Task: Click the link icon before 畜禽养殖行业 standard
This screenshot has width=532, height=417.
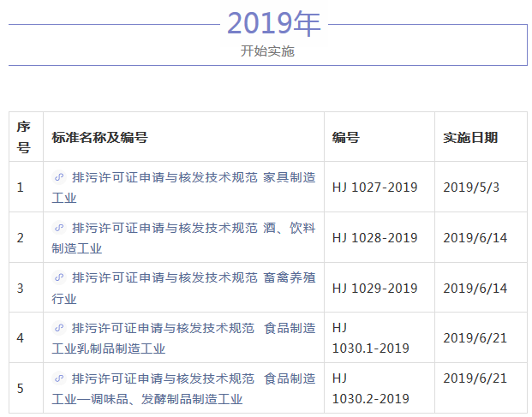Action: tap(59, 278)
